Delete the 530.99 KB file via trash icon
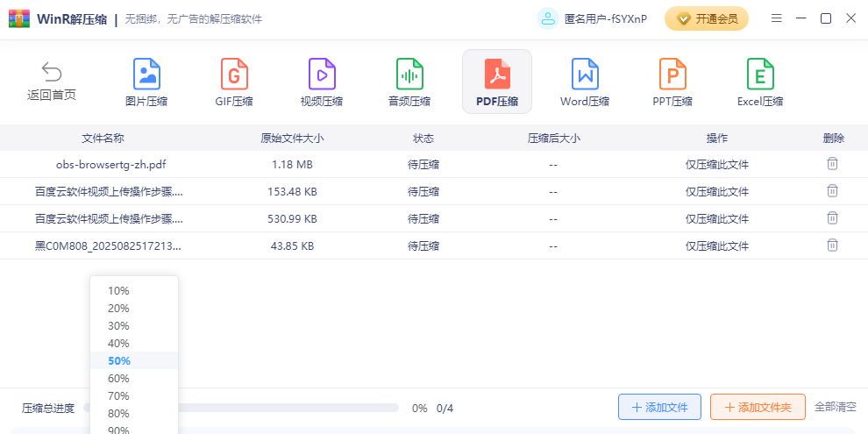The image size is (868, 434). point(832,218)
